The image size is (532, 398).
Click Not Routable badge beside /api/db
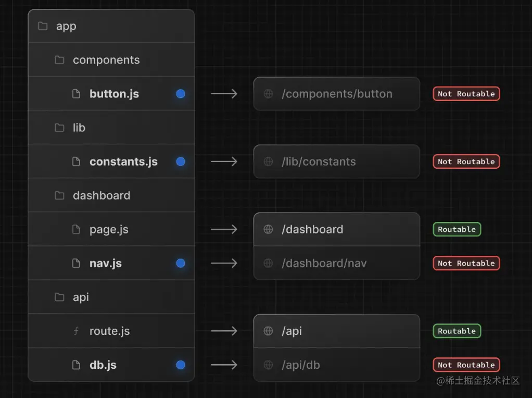[466, 365]
